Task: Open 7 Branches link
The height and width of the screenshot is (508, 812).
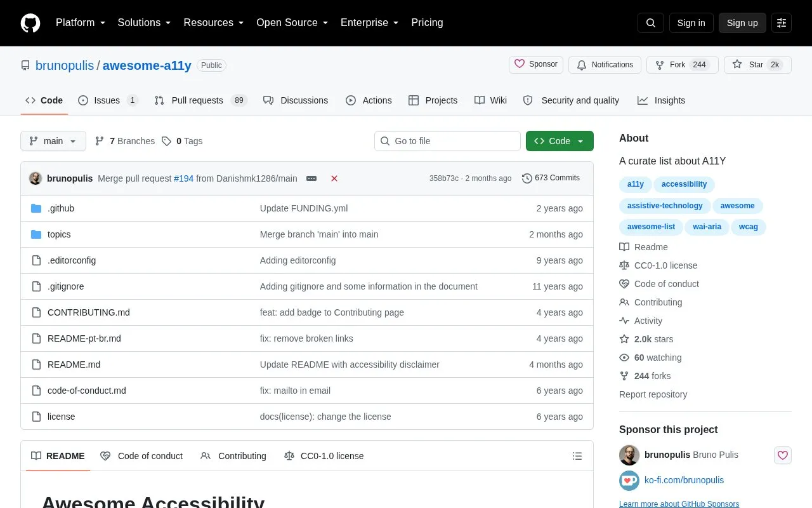Action: tap(124, 141)
